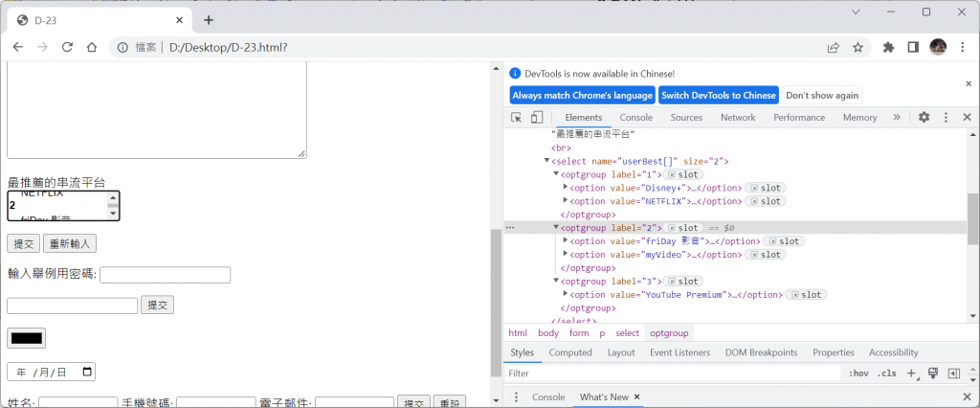Click the 重新輸入 reset button
Viewport: 980px width, 408px height.
tap(69, 243)
